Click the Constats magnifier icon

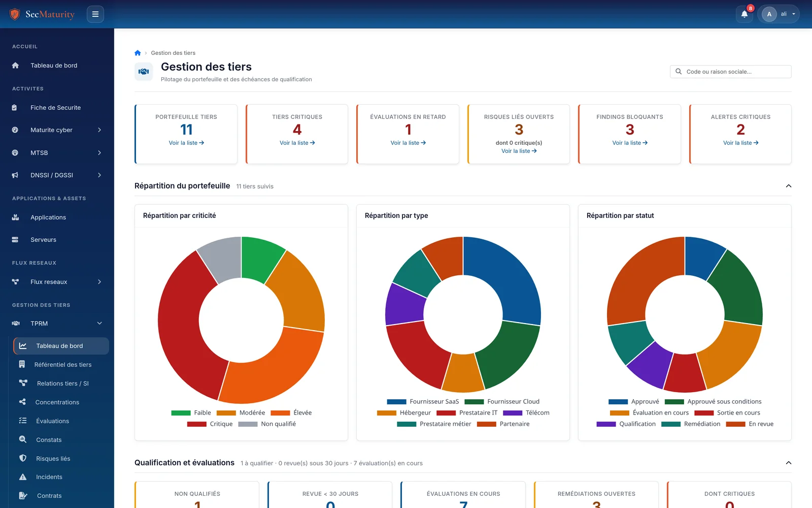pyautogui.click(x=23, y=439)
